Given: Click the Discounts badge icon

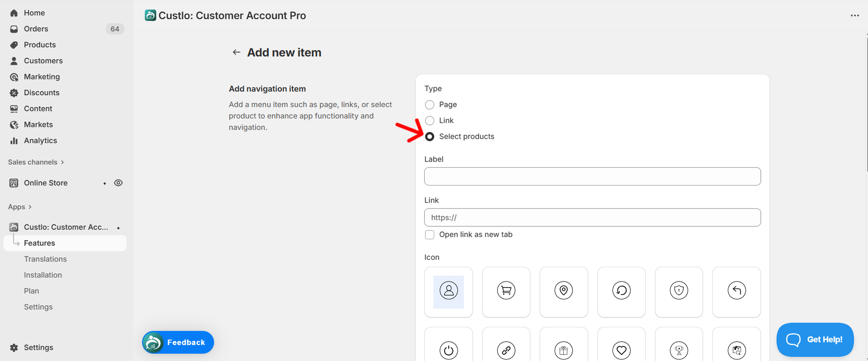Looking at the screenshot, I should (x=14, y=93).
